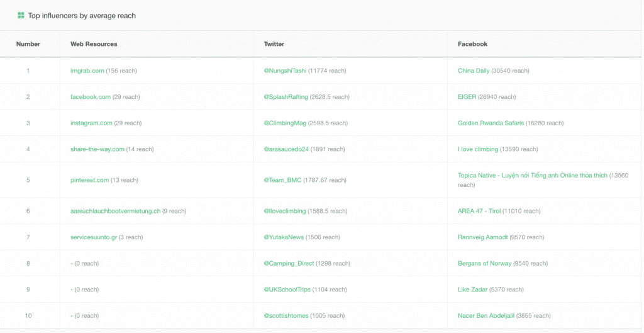The width and height of the screenshot is (644, 333).
Task: Click the EIGER Facebook link
Action: pos(467,97)
